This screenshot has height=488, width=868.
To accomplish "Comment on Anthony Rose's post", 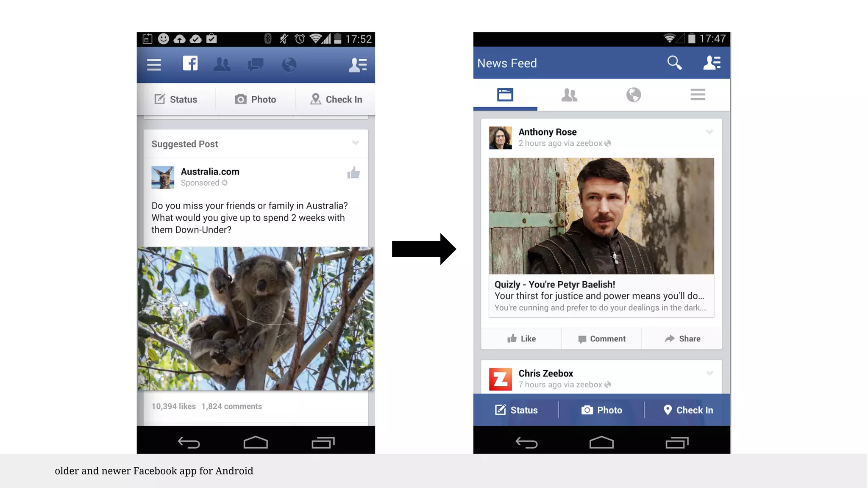I will (601, 338).
